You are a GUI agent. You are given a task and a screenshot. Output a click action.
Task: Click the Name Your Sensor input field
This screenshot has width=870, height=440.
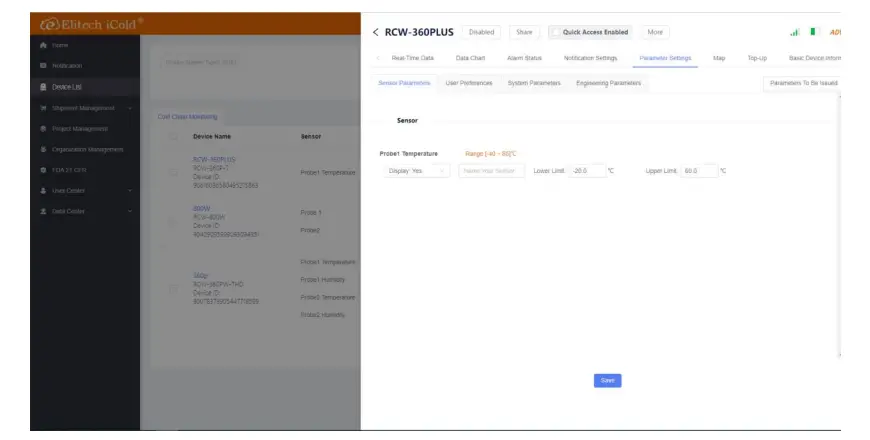pyautogui.click(x=491, y=171)
